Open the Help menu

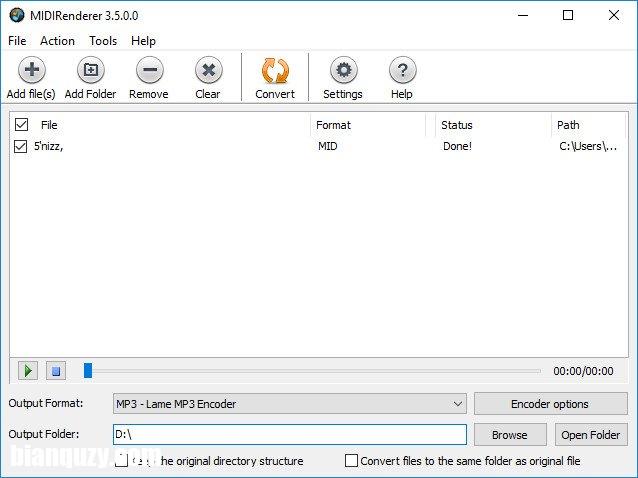143,41
